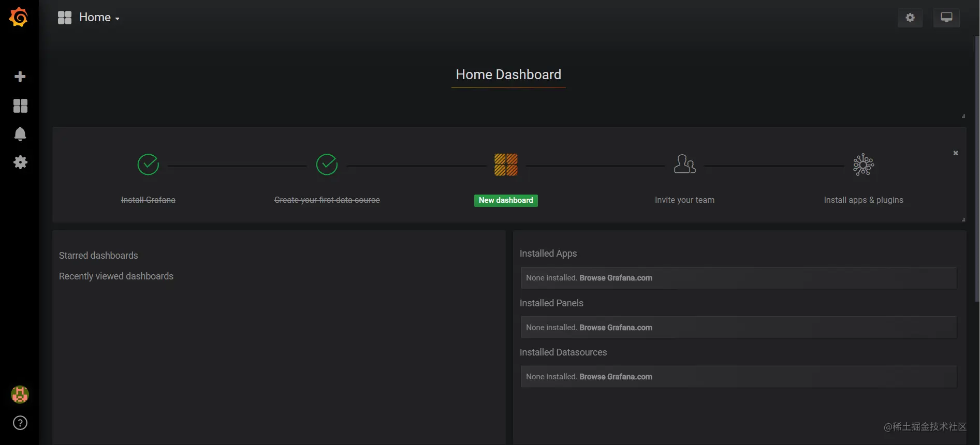
Task: Click Create your first data source step
Action: 327,200
